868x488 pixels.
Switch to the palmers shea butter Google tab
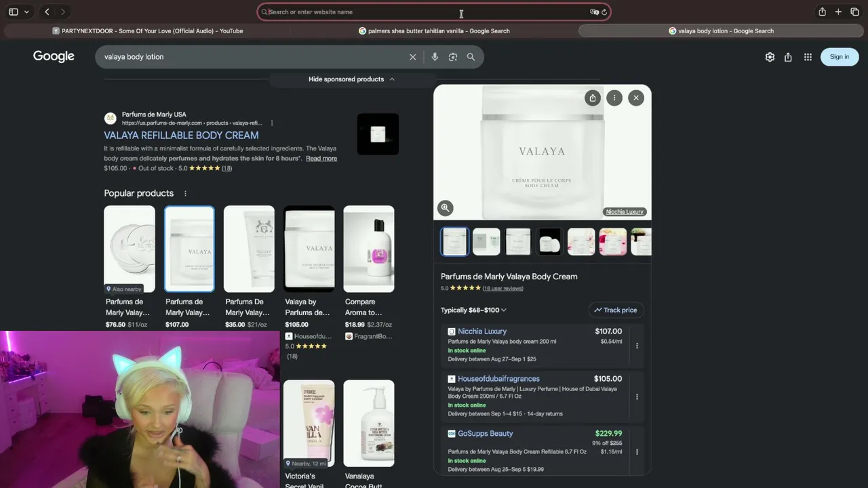pyautogui.click(x=434, y=30)
